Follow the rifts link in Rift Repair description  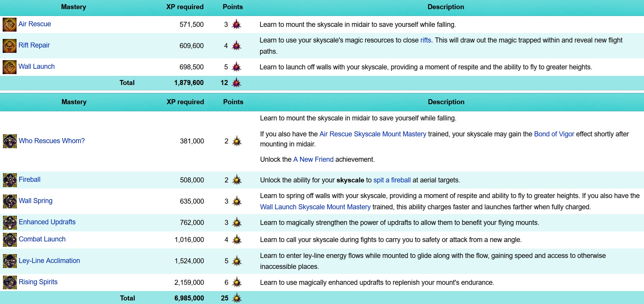click(x=426, y=40)
